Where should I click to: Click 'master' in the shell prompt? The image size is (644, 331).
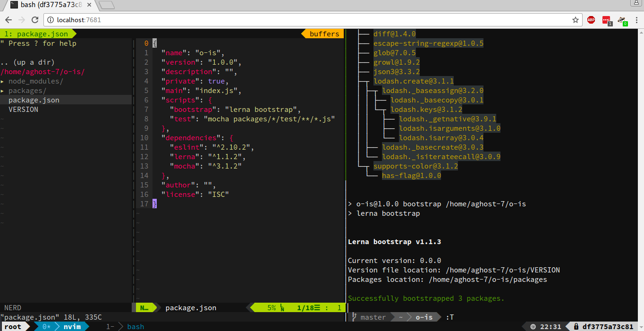pyautogui.click(x=373, y=317)
